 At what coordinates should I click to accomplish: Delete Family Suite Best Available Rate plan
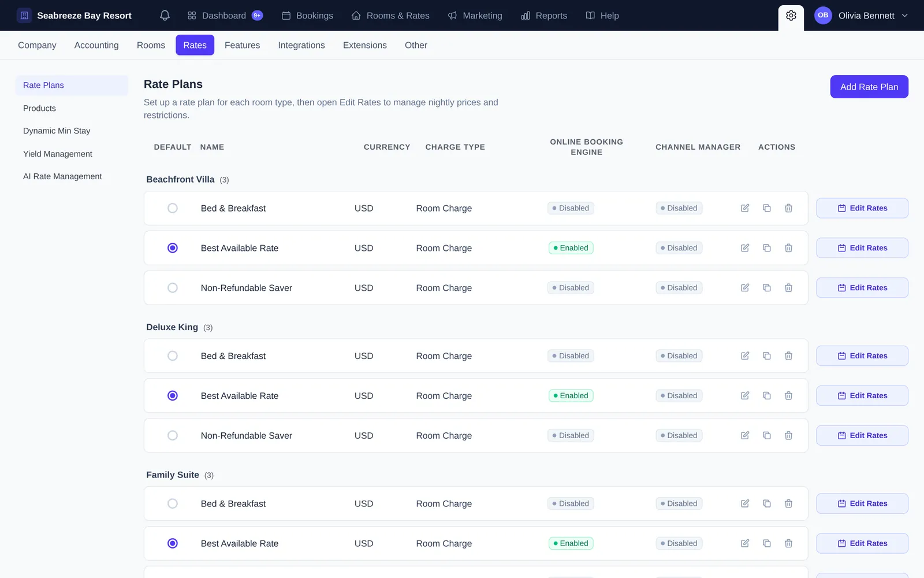pyautogui.click(x=788, y=543)
